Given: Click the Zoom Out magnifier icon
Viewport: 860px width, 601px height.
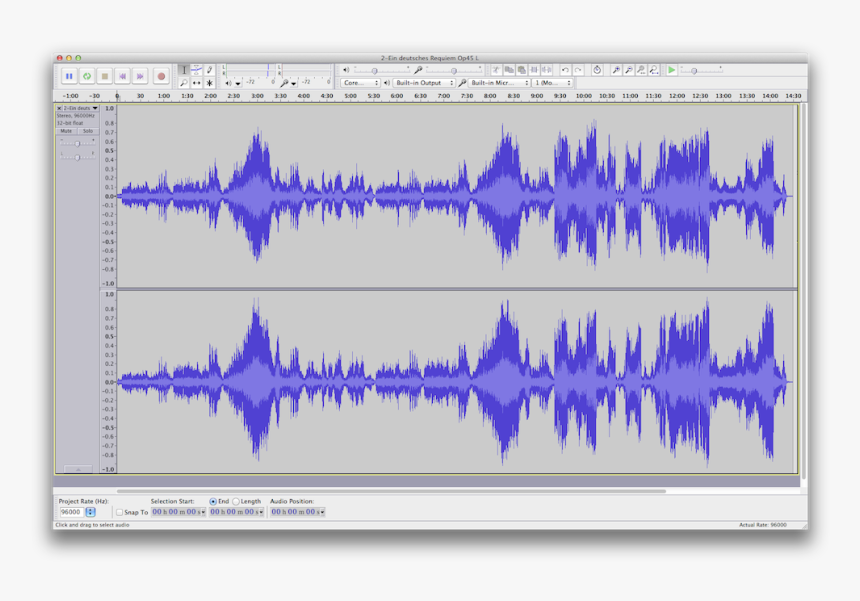Looking at the screenshot, I should click(x=629, y=70).
